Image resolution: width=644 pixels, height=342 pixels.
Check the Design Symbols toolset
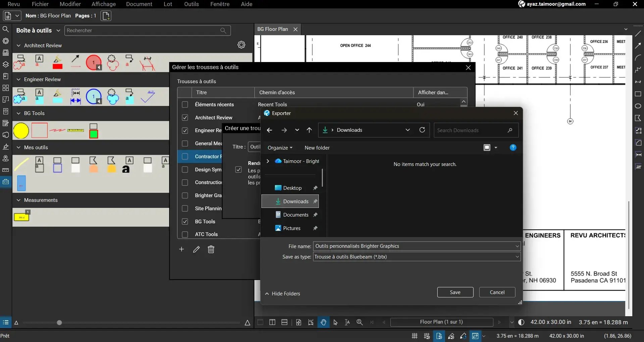(185, 170)
